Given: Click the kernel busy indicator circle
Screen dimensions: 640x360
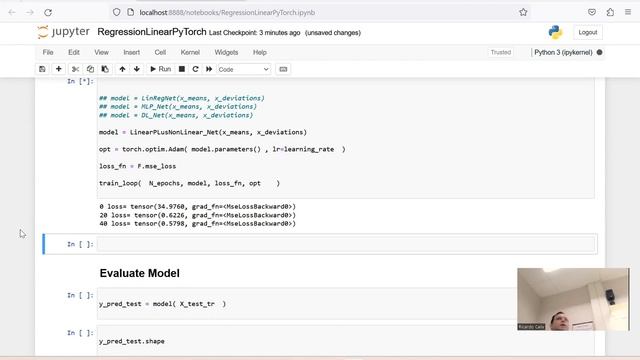Looking at the screenshot, I should (599, 52).
